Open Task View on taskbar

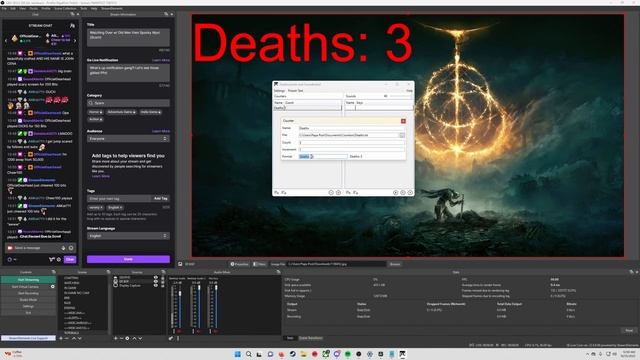(259, 354)
